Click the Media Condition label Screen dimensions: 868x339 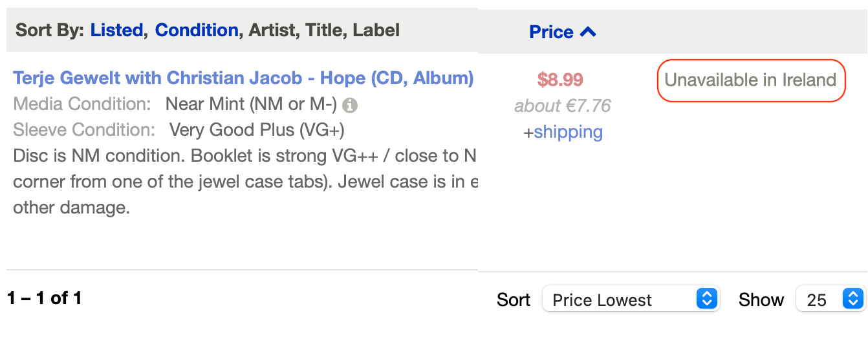tap(82, 104)
